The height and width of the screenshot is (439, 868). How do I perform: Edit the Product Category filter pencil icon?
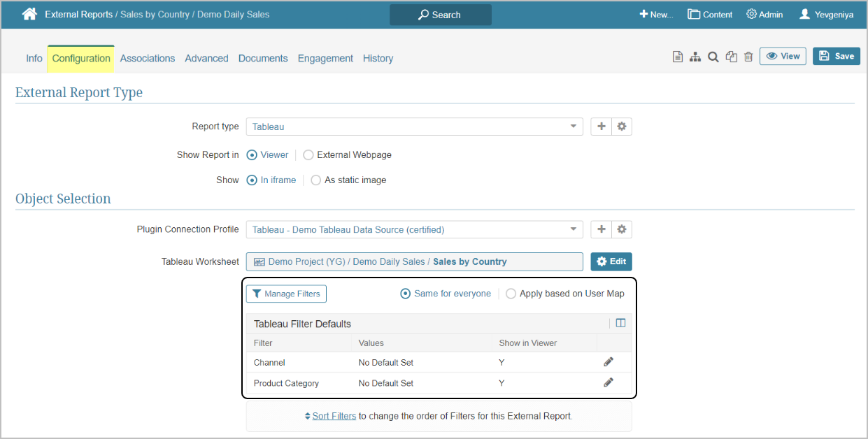point(609,382)
